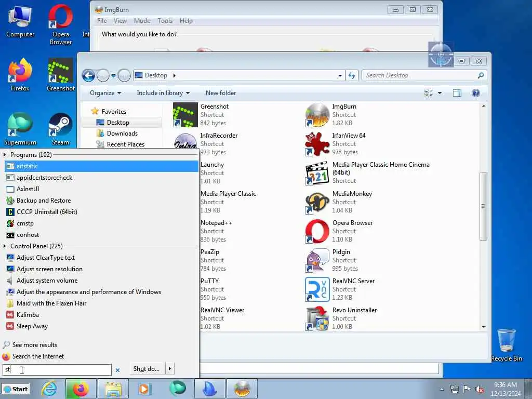This screenshot has height=399, width=532.
Task: Open ImgBurn Help menu
Action: pos(186,21)
